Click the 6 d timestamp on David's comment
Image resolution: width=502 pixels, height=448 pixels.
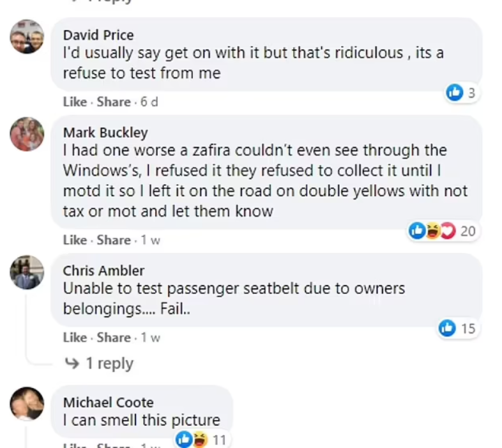coord(149,102)
